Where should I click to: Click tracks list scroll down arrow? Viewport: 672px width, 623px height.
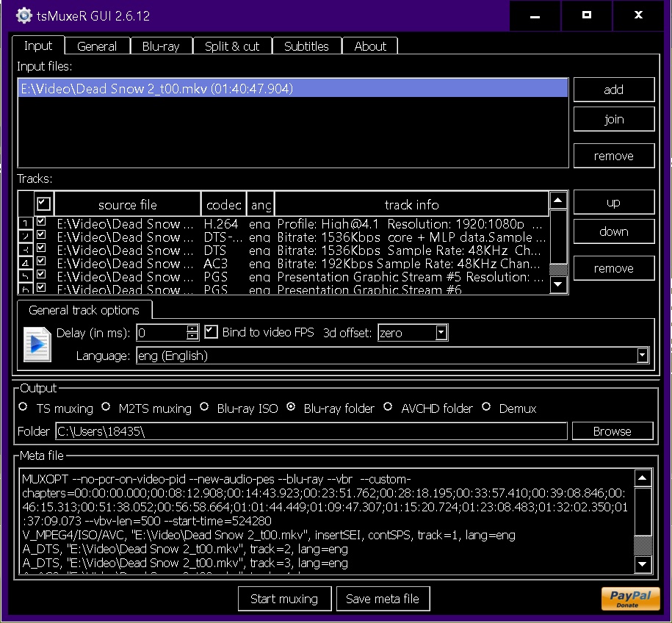[x=558, y=284]
